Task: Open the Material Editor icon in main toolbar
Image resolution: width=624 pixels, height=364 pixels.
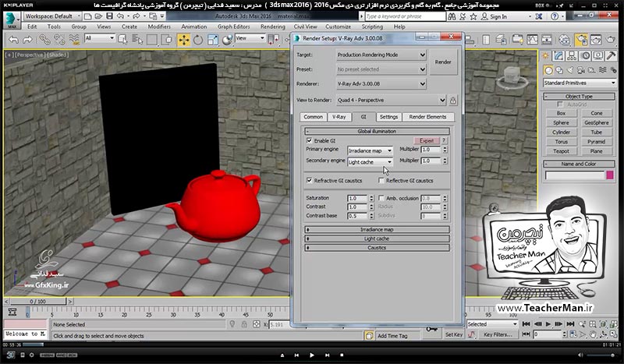Action: coord(564,40)
